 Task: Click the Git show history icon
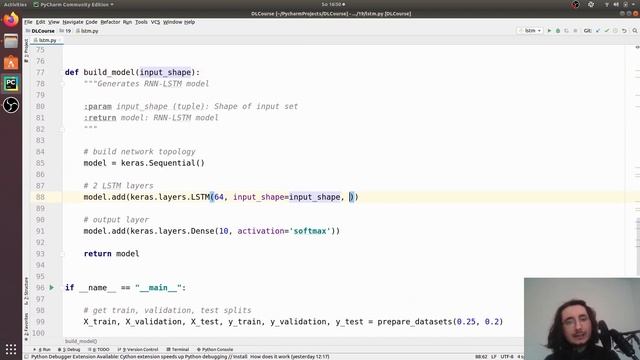[x=615, y=31]
